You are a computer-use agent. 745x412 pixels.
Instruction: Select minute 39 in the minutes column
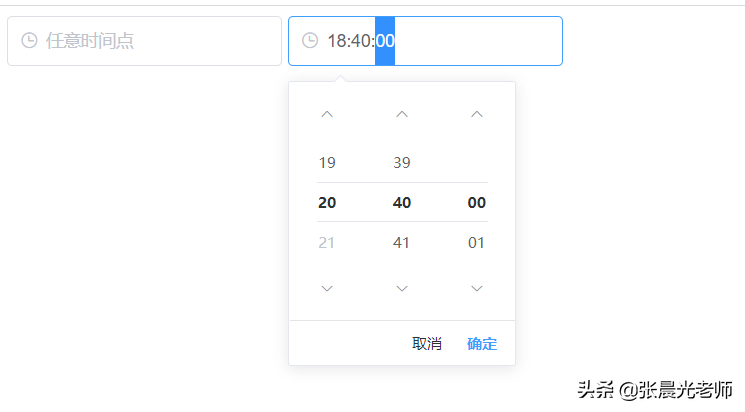[x=402, y=163]
